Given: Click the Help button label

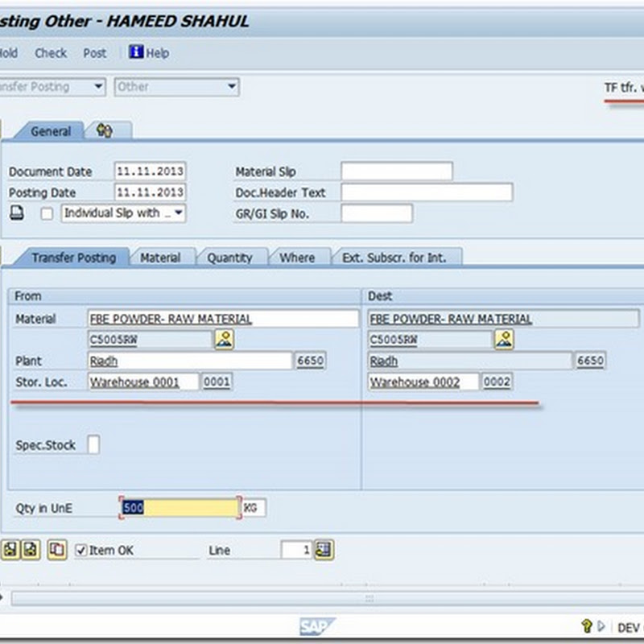Looking at the screenshot, I should click(158, 53).
